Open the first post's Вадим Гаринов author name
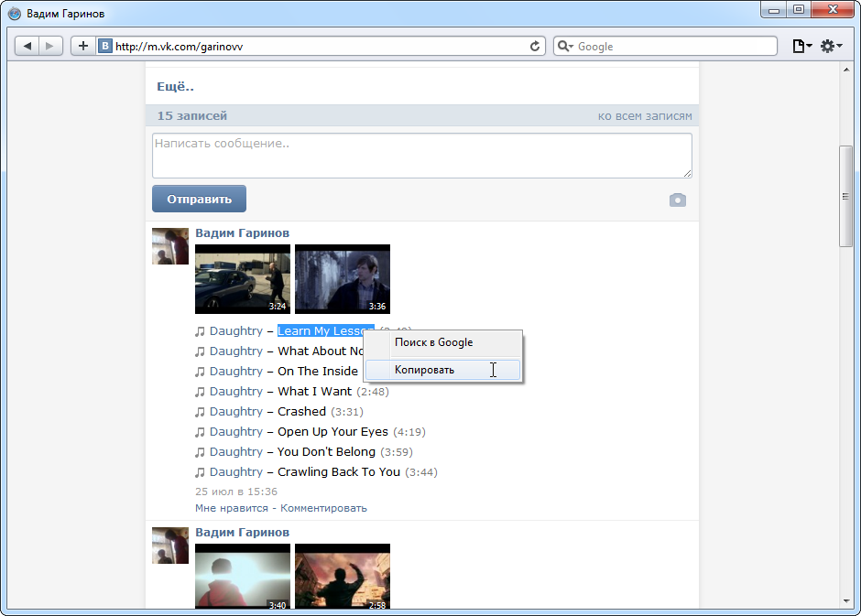Viewport: 861px width, 616px height. [242, 233]
